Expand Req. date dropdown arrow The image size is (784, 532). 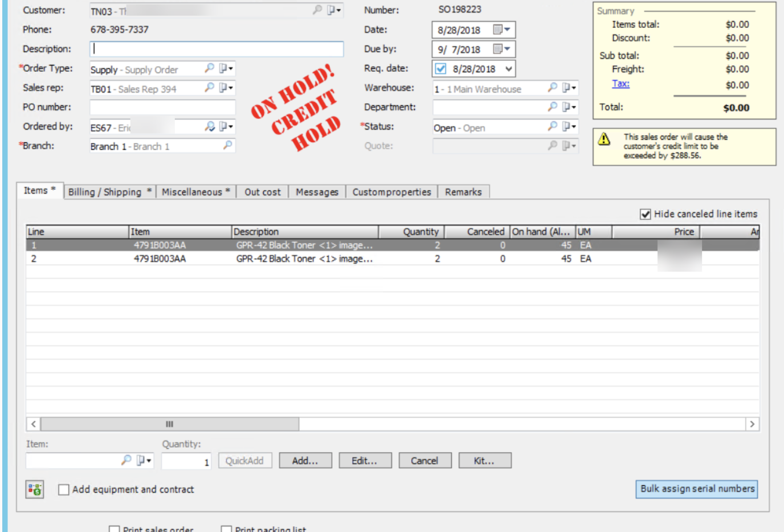pos(509,69)
